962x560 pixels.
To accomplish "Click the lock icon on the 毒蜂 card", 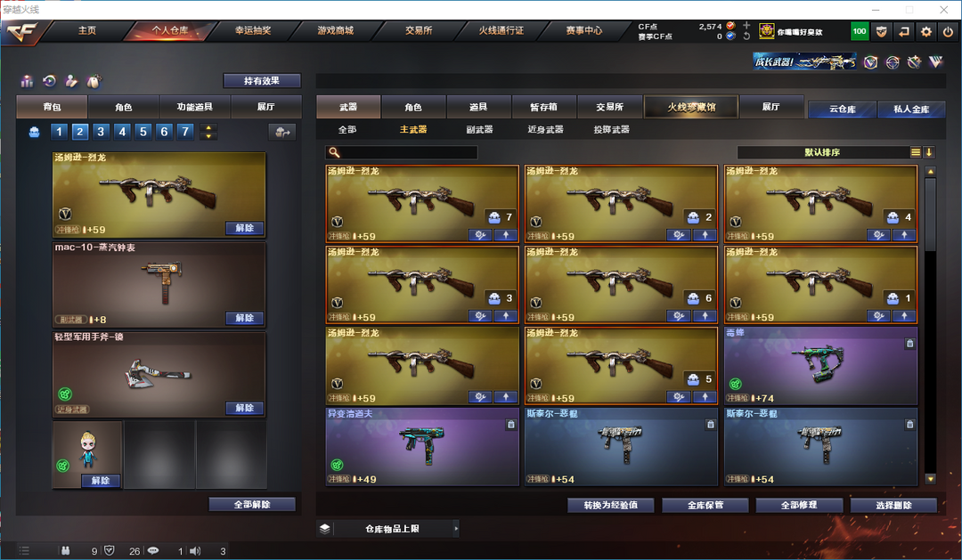I will [x=909, y=344].
